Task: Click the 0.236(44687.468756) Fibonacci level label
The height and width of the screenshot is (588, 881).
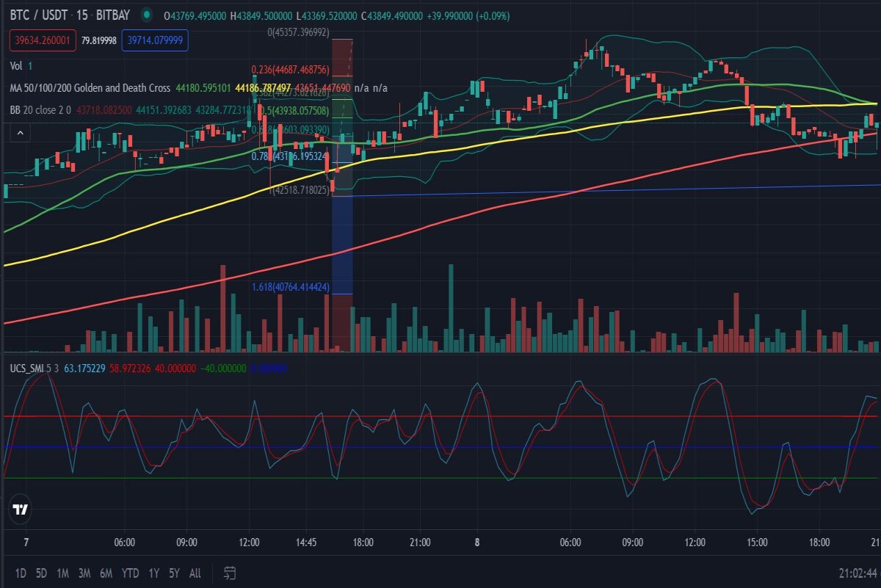Action: tap(290, 70)
